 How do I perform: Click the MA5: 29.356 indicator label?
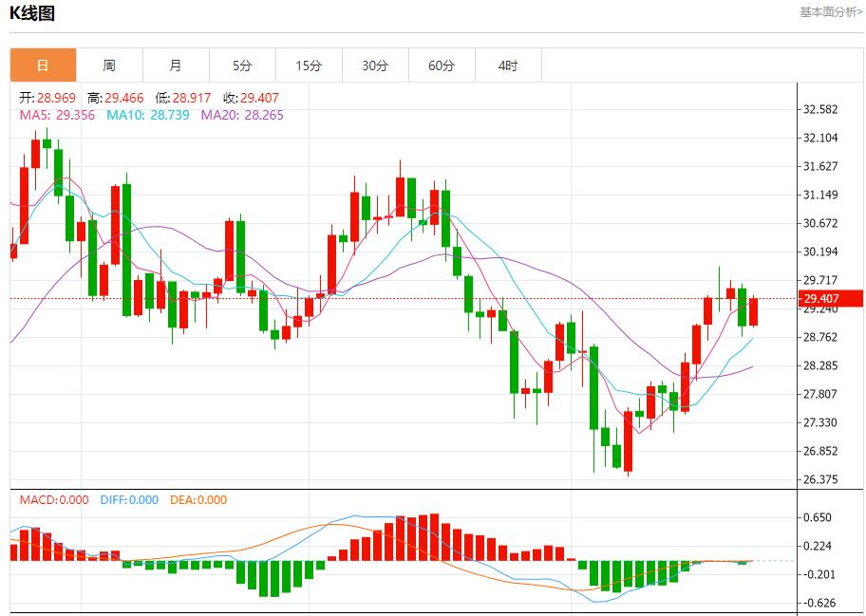[x=57, y=115]
